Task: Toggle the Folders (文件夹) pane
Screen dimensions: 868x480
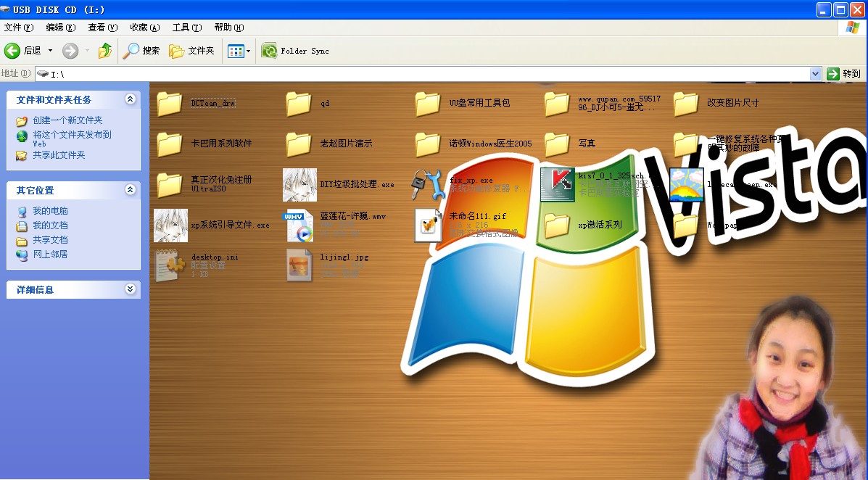Action: (191, 51)
